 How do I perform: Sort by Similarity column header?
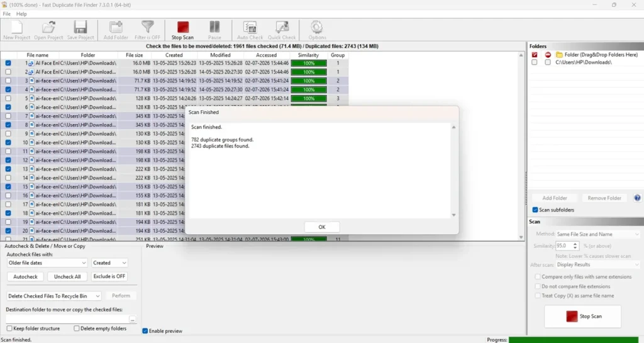tap(308, 55)
